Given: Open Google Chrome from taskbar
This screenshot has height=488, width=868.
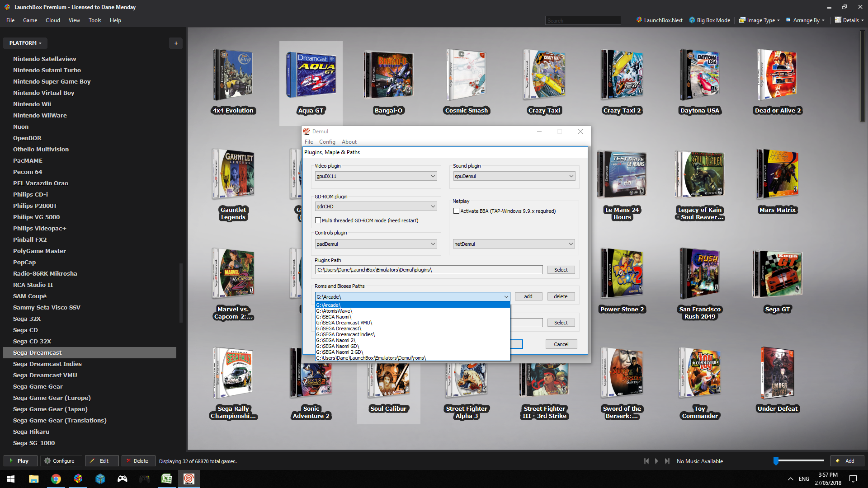Looking at the screenshot, I should tap(56, 479).
